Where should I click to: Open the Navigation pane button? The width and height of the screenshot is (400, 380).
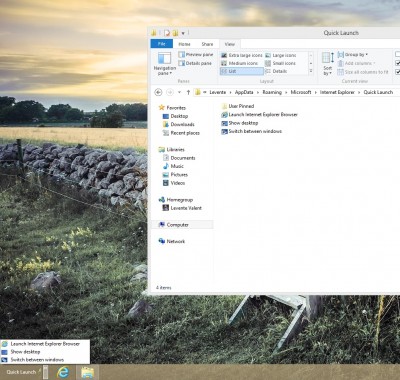pos(164,64)
